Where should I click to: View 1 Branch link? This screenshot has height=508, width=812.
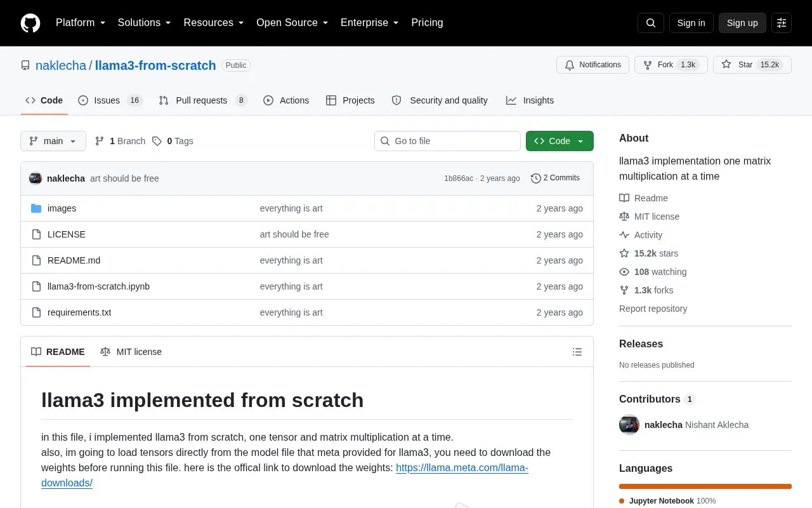[x=120, y=141]
